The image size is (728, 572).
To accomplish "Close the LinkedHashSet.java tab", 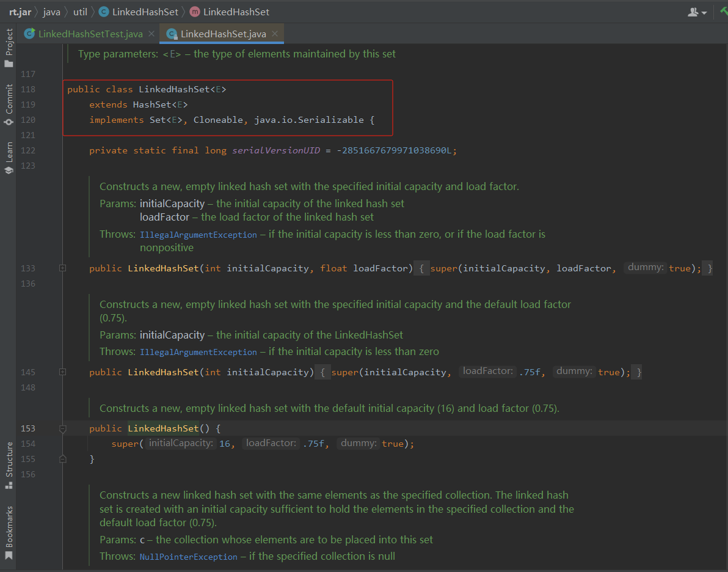I will (x=275, y=34).
